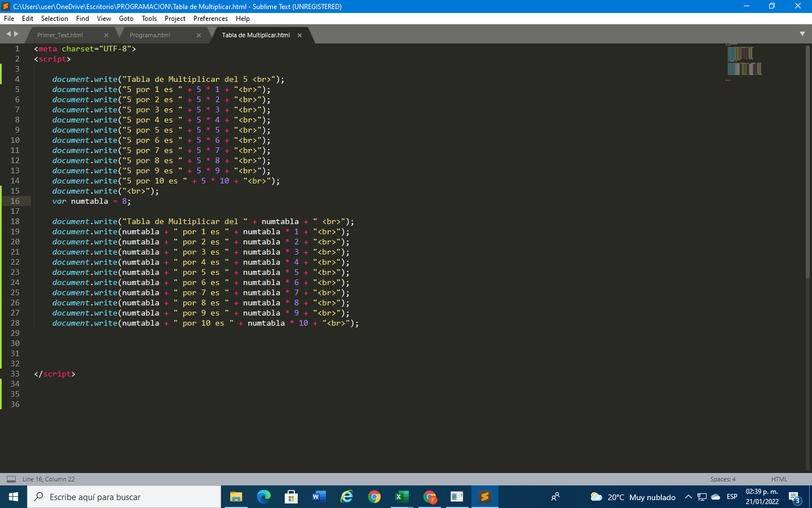Click the closing /script tag
Image resolution: width=812 pixels, height=508 pixels.
55,374
